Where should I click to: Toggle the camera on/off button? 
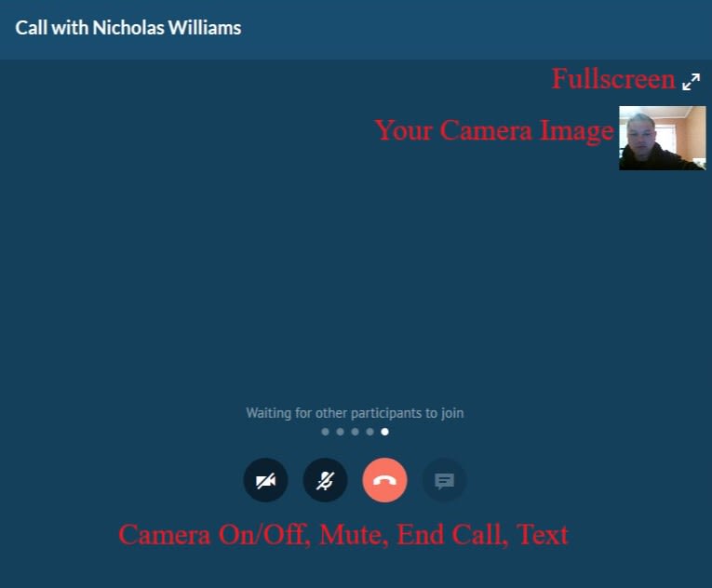[265, 480]
